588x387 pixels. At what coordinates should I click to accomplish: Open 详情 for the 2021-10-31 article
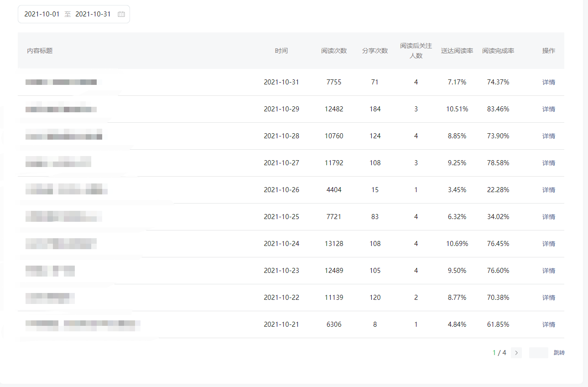coord(548,82)
